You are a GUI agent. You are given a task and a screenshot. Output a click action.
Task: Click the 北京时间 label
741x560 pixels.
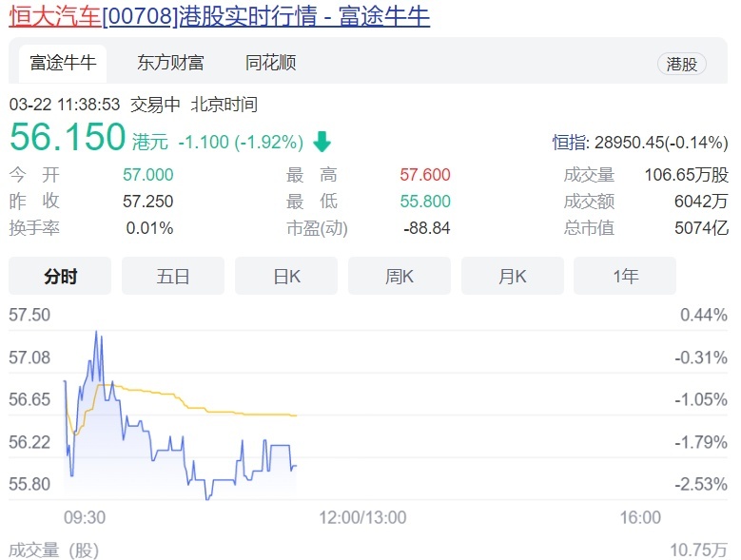[224, 105]
